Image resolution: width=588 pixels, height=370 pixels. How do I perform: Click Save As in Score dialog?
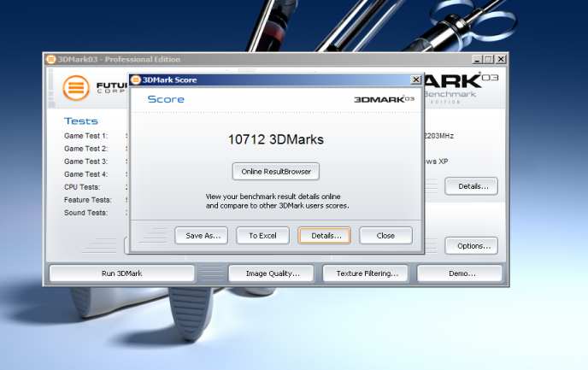(x=202, y=236)
